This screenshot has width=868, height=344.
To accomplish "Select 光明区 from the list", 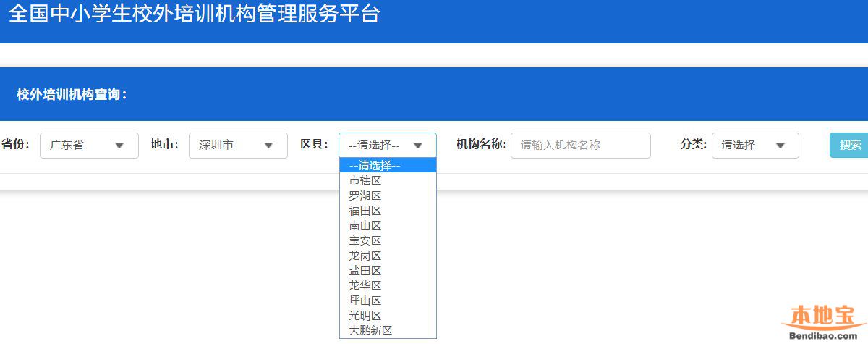I will (388, 315).
